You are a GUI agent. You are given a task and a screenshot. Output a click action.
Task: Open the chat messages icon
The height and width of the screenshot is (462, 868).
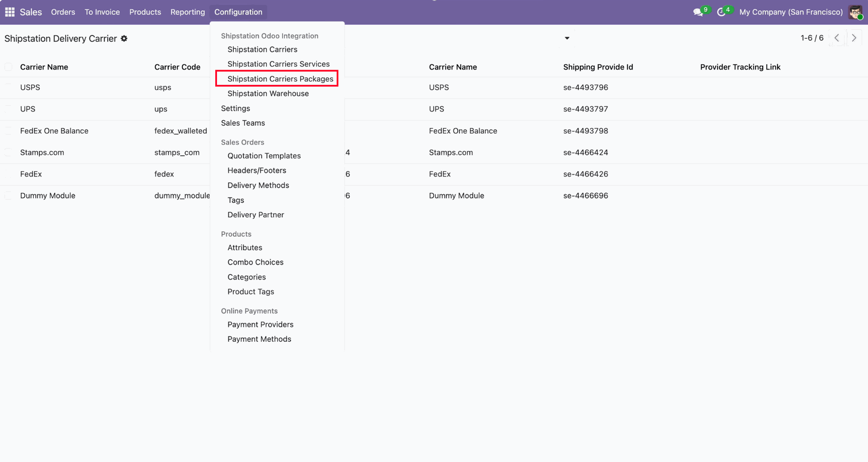698,12
